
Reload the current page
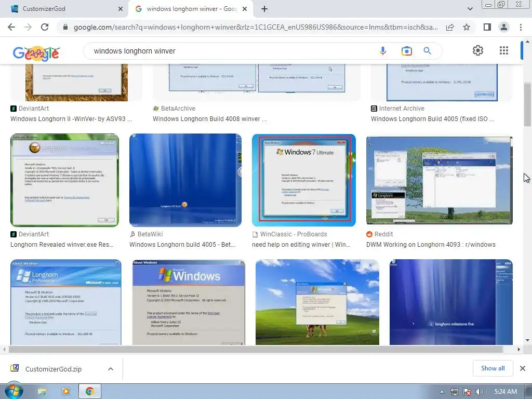coord(45,27)
